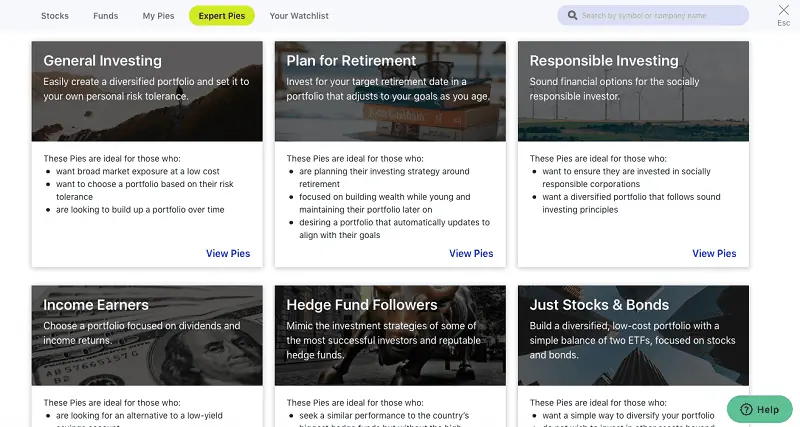Click the Esc label below the close icon

(x=783, y=23)
